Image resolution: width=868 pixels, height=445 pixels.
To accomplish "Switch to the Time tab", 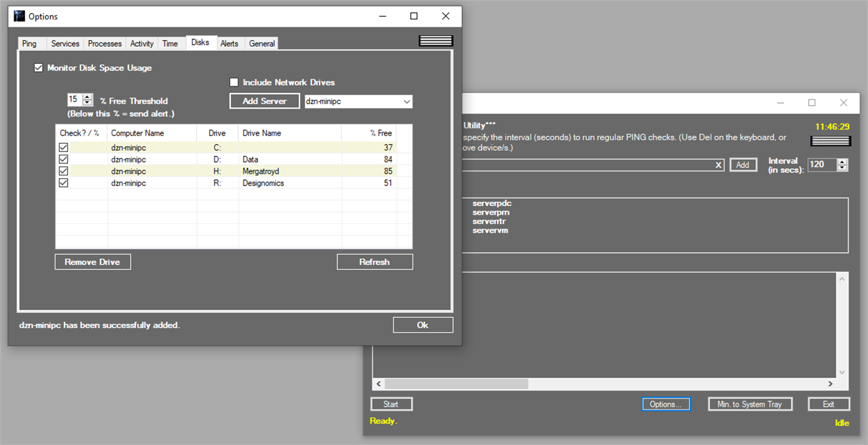I will [170, 43].
